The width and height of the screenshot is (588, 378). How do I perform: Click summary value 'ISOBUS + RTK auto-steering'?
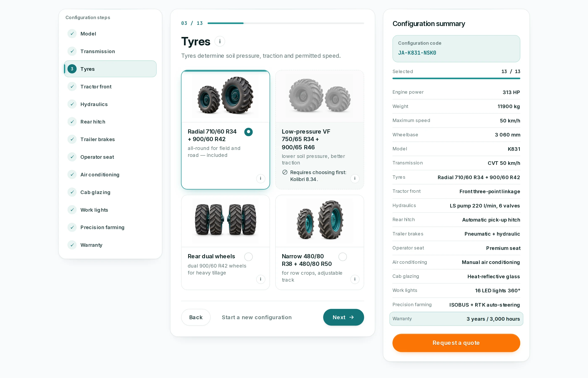click(x=484, y=305)
